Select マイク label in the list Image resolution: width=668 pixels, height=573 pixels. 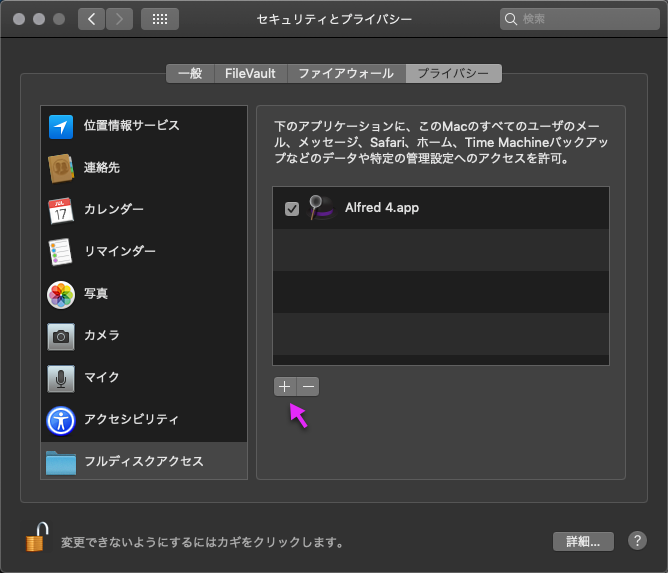tap(101, 377)
